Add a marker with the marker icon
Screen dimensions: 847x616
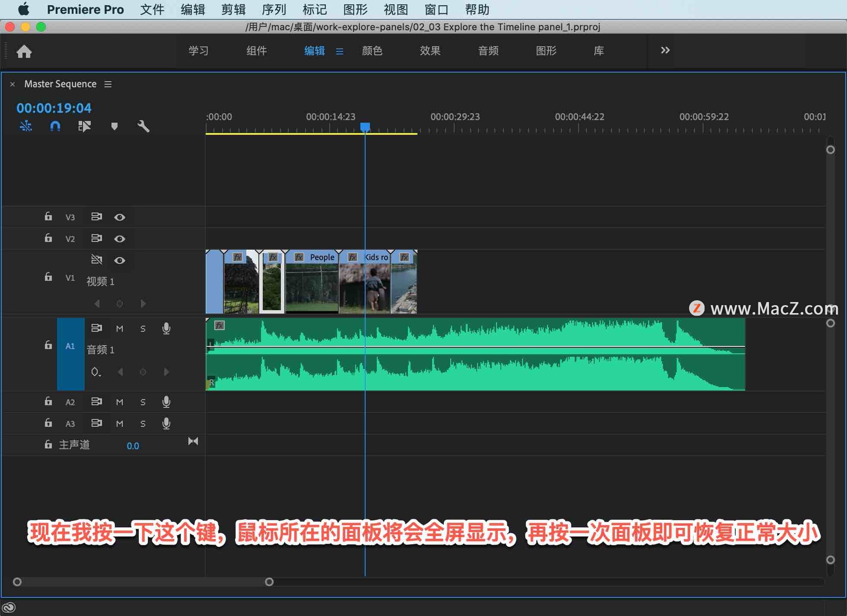pos(114,127)
